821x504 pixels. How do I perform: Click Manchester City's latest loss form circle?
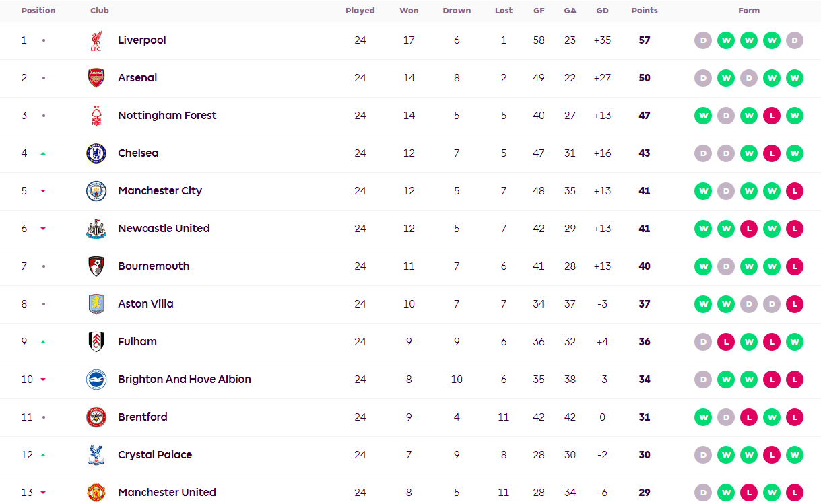click(x=795, y=191)
